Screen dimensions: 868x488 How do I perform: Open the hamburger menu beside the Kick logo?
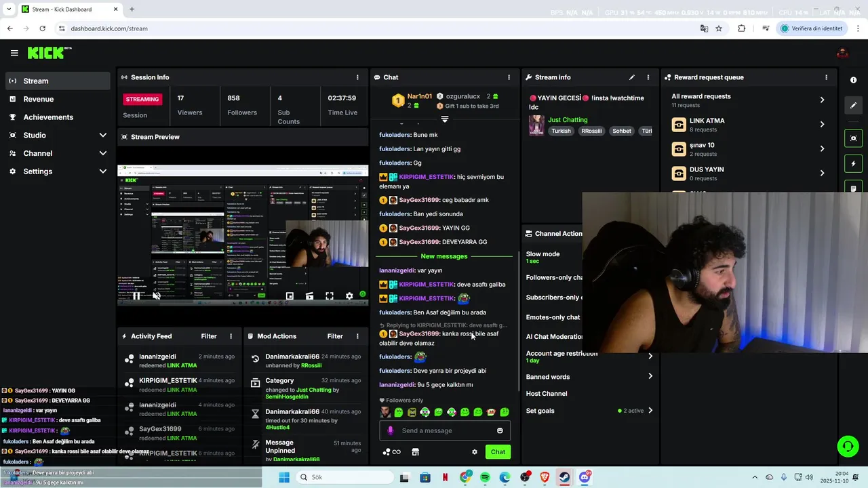[x=14, y=53]
